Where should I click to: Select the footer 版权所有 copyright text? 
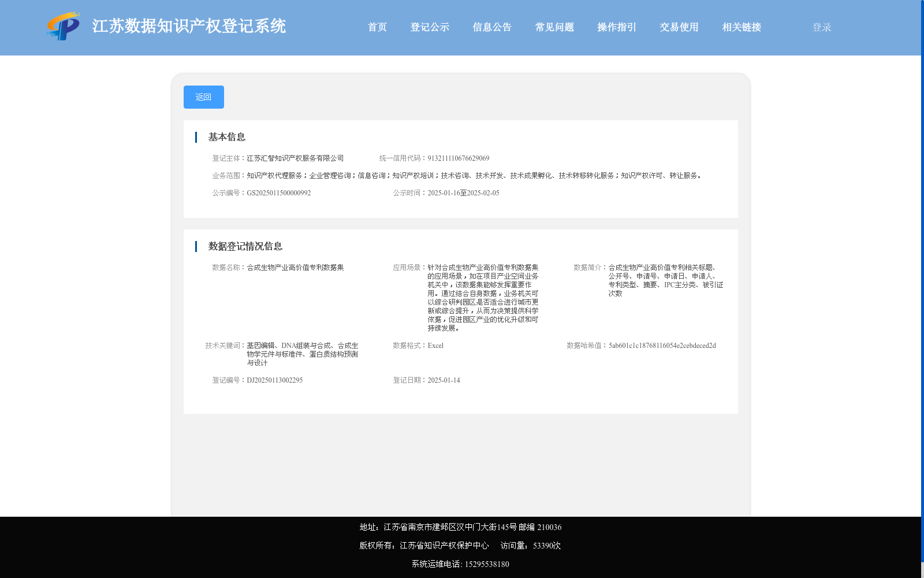(424, 546)
